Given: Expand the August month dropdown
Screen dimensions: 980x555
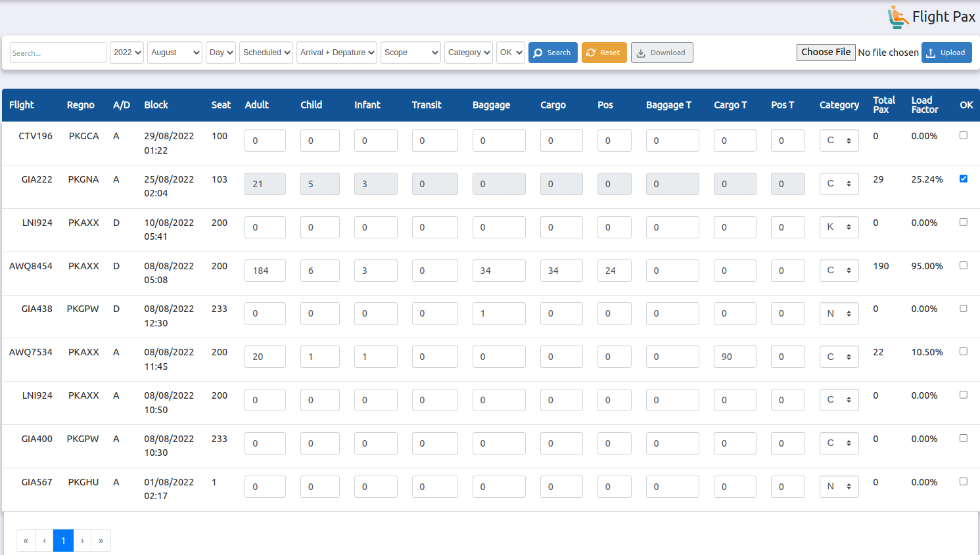Looking at the screenshot, I should tap(175, 53).
